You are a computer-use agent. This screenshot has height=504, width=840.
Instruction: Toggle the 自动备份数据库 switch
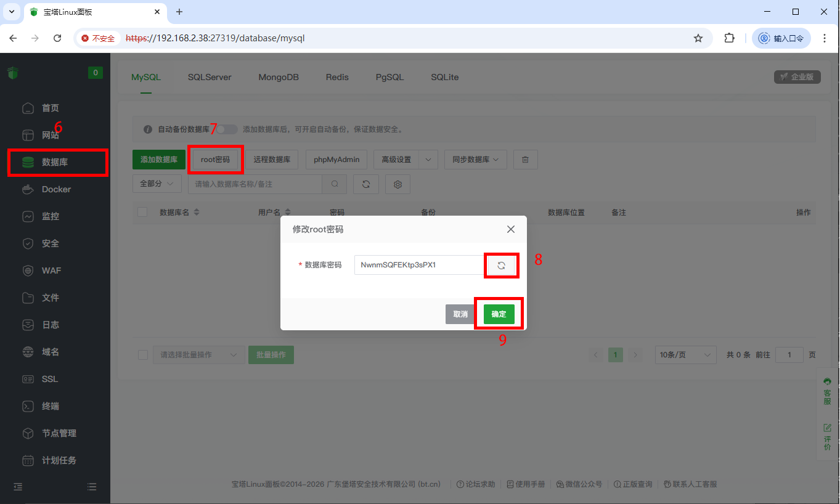[226, 129]
